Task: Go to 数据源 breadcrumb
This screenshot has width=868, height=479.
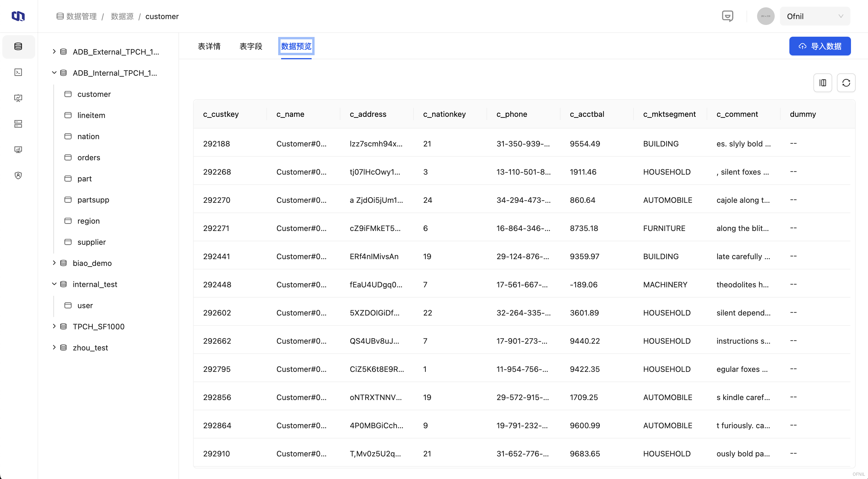Action: [x=122, y=16]
